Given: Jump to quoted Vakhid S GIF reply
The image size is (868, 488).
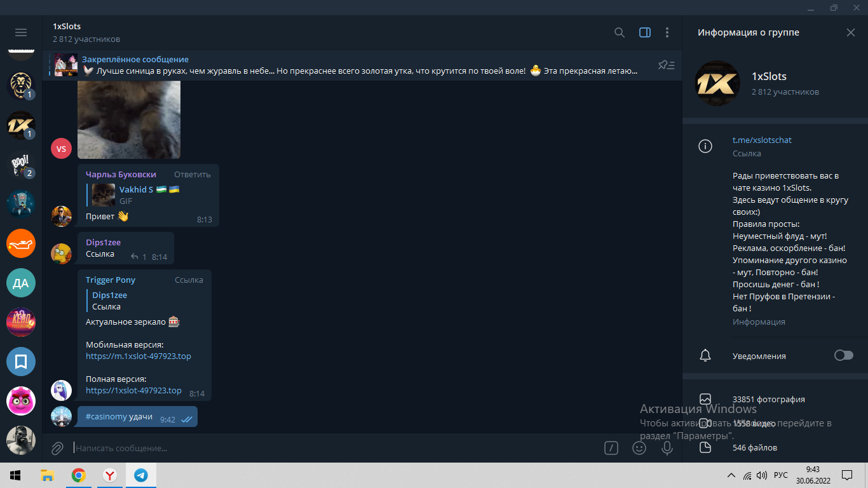Looking at the screenshot, I should tap(149, 195).
